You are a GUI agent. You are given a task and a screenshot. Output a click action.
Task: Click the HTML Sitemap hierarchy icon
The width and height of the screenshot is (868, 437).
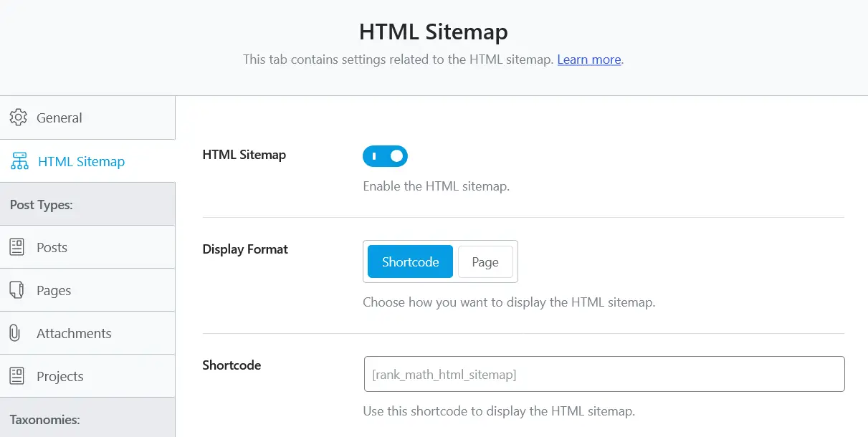tap(19, 161)
